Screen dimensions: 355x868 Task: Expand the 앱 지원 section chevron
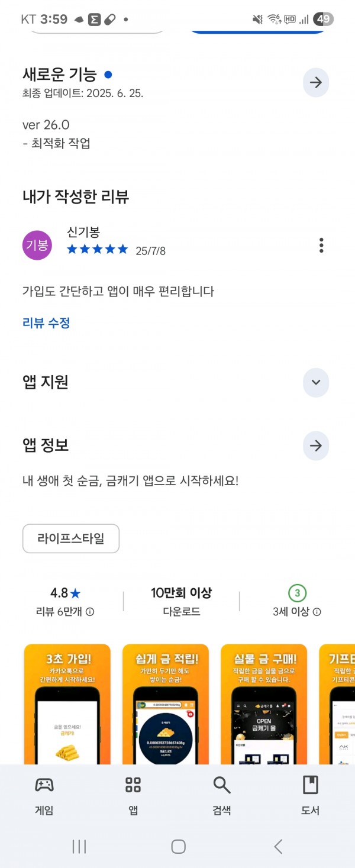click(x=315, y=382)
